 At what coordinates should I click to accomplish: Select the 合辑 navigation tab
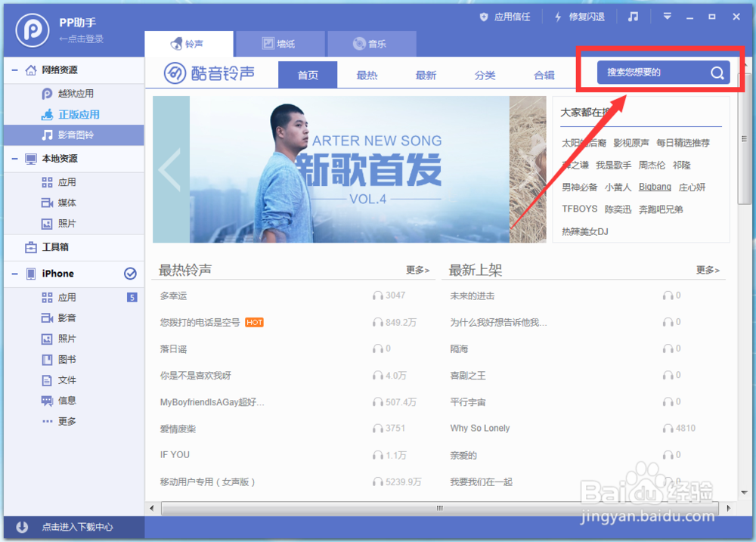pyautogui.click(x=544, y=76)
